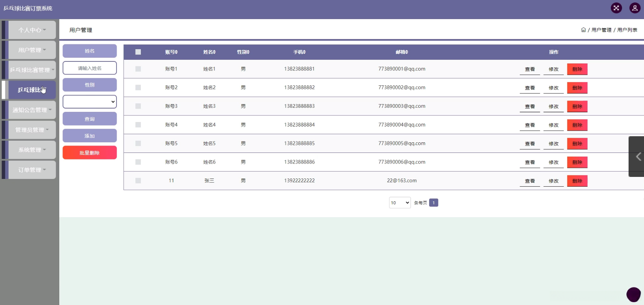Edit the 张三 user record
Viewport: 644px width, 305px height.
point(553,181)
